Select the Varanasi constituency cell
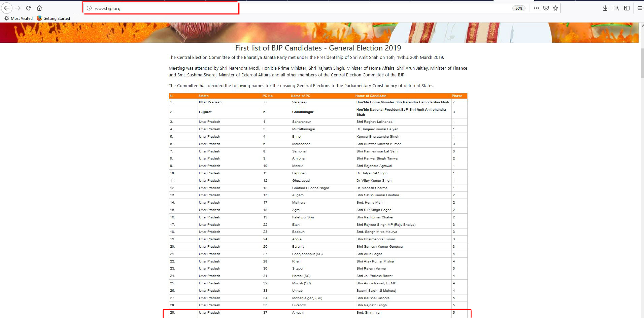Image resolution: width=644 pixels, height=318 pixels. tap(323, 102)
